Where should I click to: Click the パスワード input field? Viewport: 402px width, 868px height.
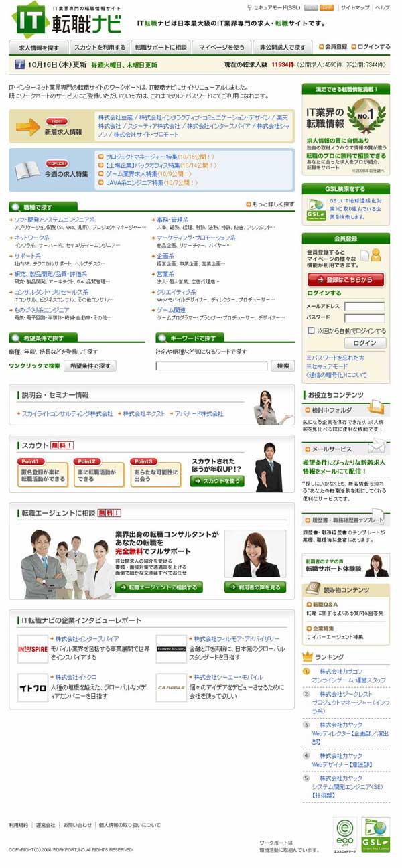pyautogui.click(x=364, y=318)
